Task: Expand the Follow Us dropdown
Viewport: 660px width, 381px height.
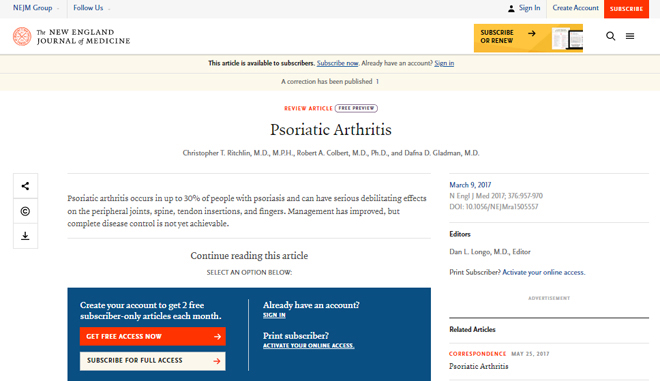Action: click(x=91, y=8)
